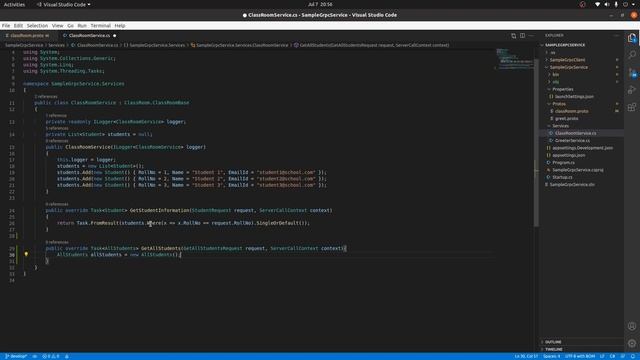Open SampleGrpcService.sln in the explorer

[572, 185]
